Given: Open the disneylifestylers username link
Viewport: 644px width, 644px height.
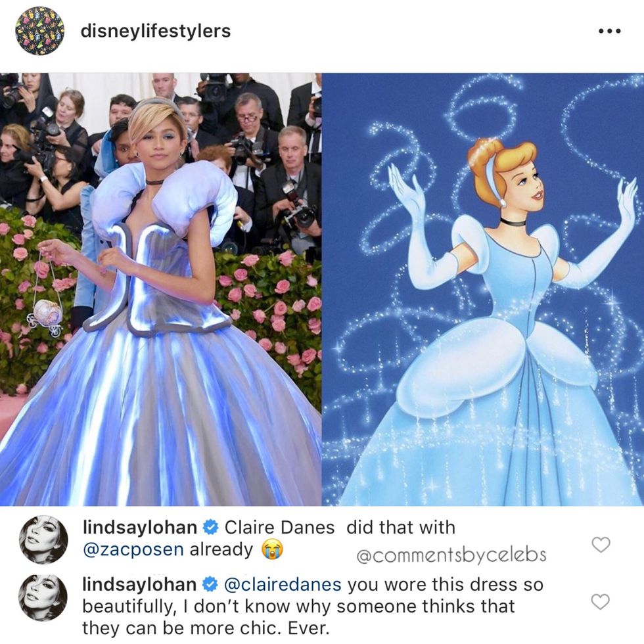Looking at the screenshot, I should [156, 31].
